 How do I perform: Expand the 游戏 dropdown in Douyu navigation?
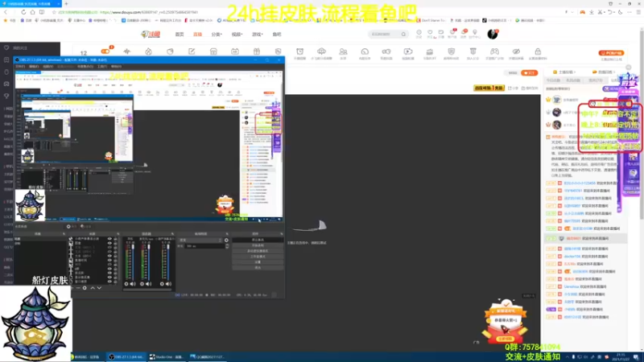pyautogui.click(x=257, y=35)
